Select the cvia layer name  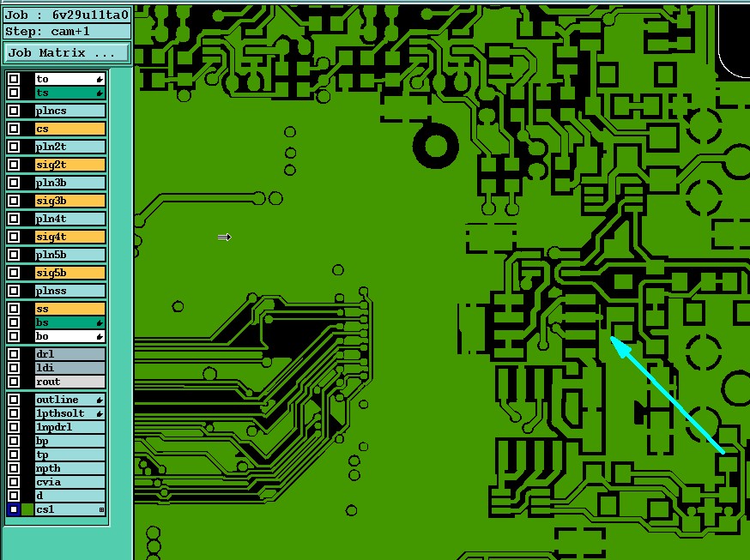[x=70, y=482]
